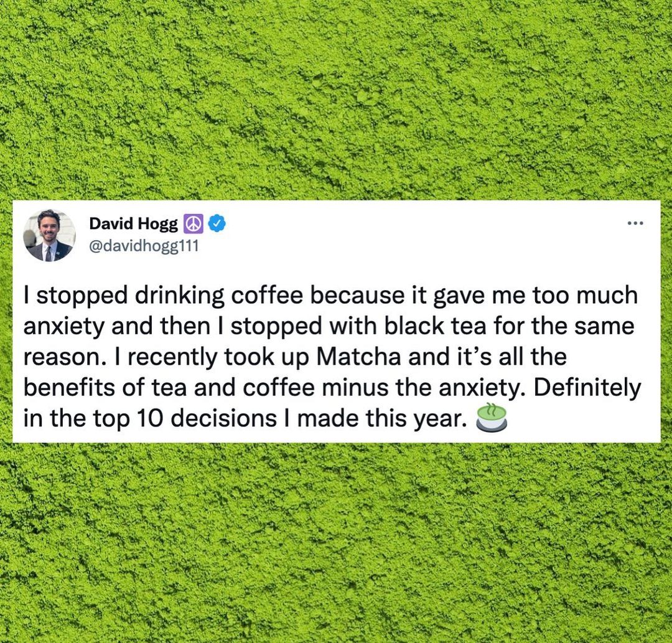This screenshot has width=672, height=643.
Task: Click the purple peace symbol badge
Action: [x=194, y=223]
